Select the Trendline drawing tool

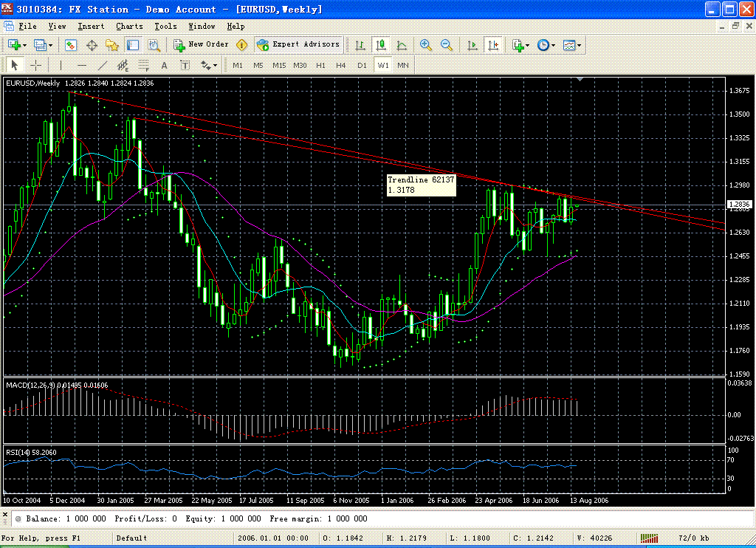(102, 65)
